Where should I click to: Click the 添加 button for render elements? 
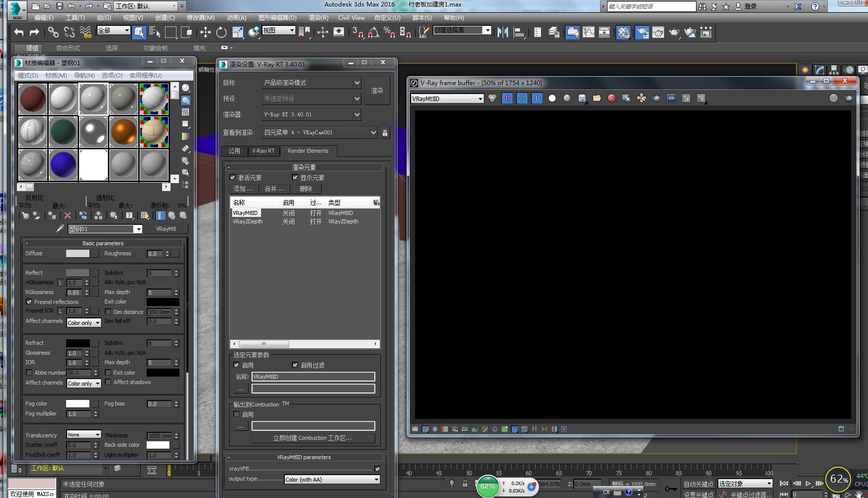[x=243, y=189]
